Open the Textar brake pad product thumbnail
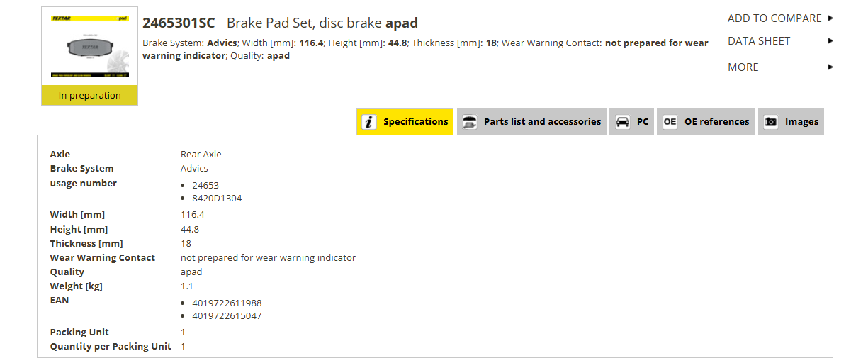Screen dimensions: 868x363 click(90, 46)
